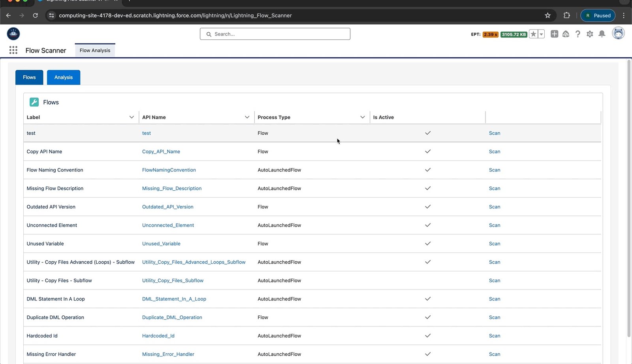Open the Setup gear icon
Viewport: 632px width, 364px height.
coord(590,34)
